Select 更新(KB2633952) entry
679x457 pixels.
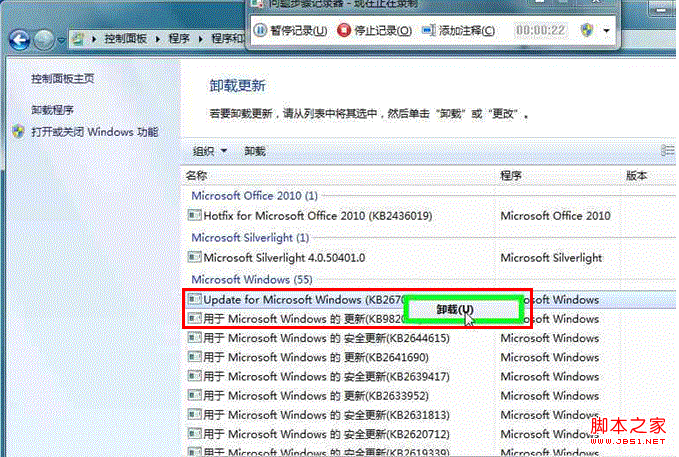pyautogui.click(x=316, y=396)
